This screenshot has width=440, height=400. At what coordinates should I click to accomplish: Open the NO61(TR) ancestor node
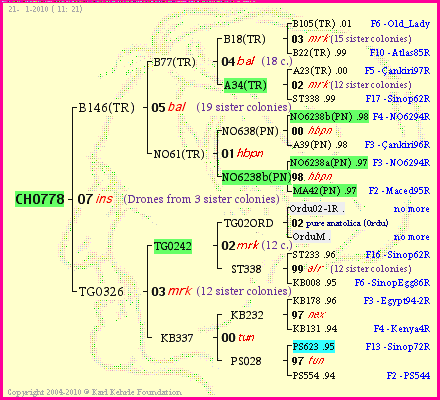pos(179,154)
